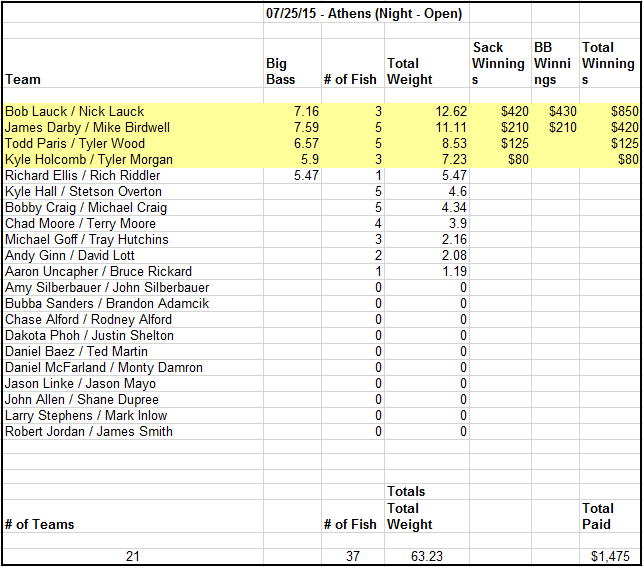Click 'John Allen / Shane Dupree' team cell
The height and width of the screenshot is (567, 643).
82,399
